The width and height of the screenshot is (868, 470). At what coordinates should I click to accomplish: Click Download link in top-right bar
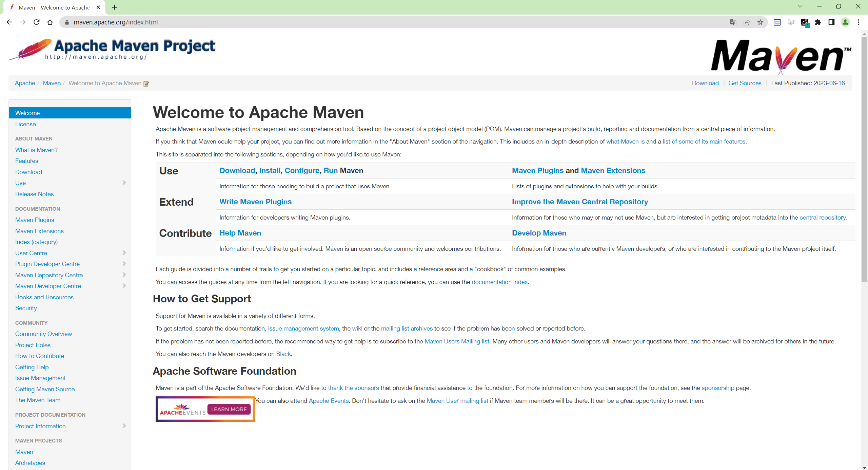click(x=705, y=83)
